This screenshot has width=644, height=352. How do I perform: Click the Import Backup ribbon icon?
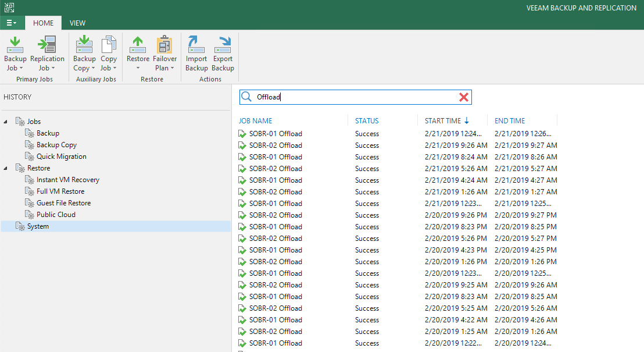pos(196,44)
